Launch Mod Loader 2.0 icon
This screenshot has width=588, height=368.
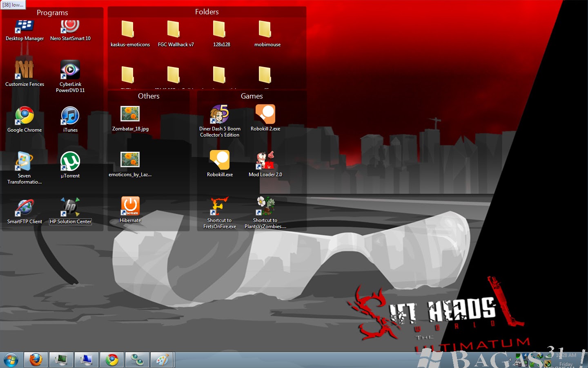pyautogui.click(x=265, y=160)
